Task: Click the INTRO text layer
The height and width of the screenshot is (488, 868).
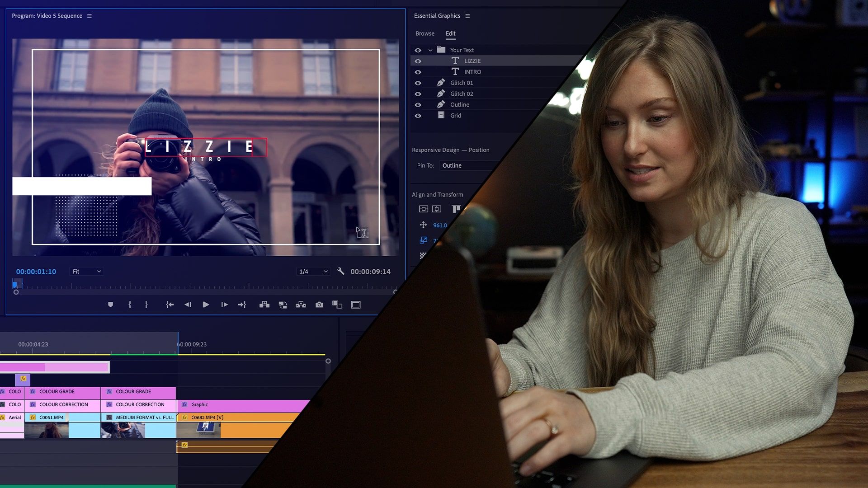Action: 473,71
